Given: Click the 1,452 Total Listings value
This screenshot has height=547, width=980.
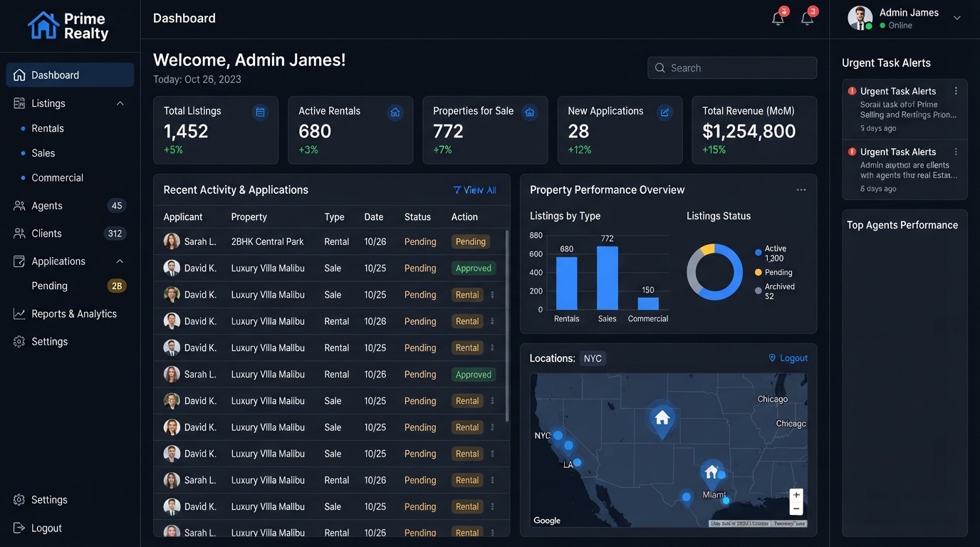Looking at the screenshot, I should click(x=186, y=131).
